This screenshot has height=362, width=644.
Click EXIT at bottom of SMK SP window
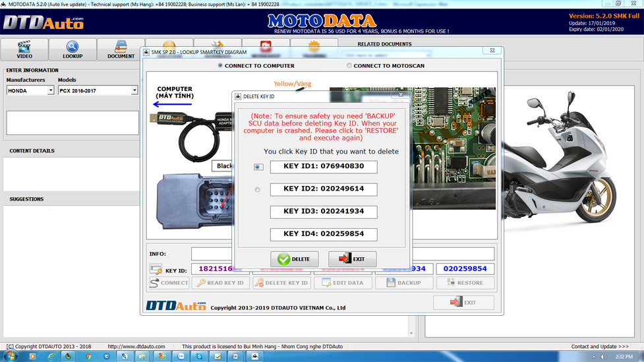pyautogui.click(x=463, y=303)
